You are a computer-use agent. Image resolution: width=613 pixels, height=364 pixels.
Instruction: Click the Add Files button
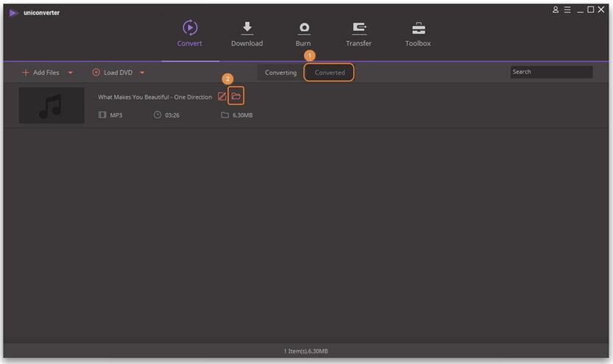tap(41, 73)
